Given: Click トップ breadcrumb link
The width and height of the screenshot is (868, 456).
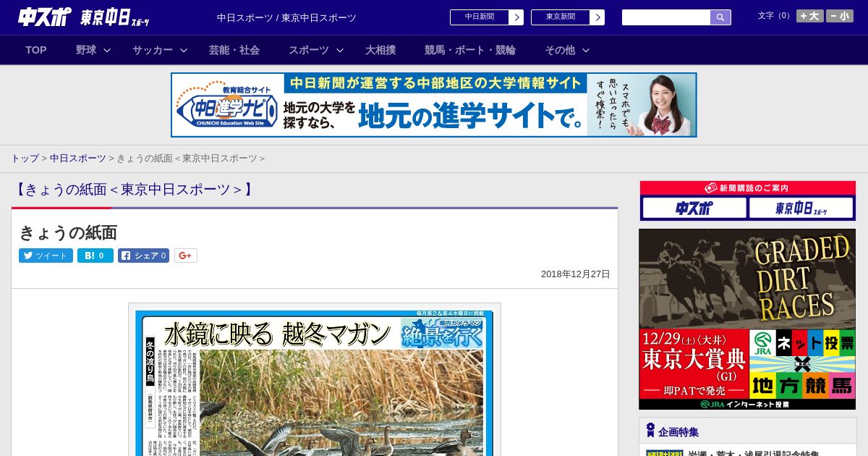Looking at the screenshot, I should pyautogui.click(x=25, y=158).
